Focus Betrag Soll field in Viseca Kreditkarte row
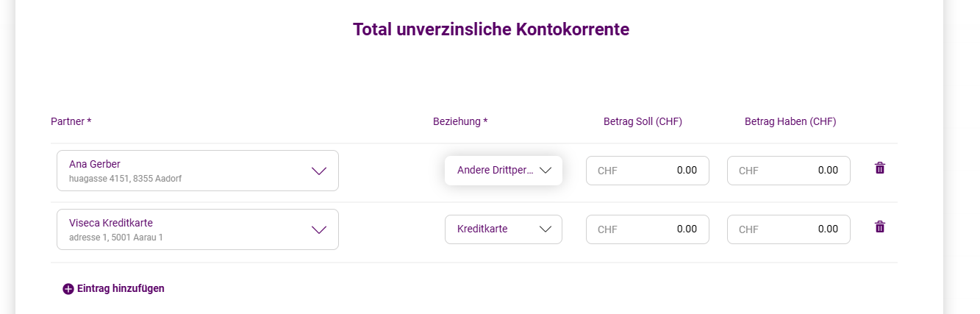 pyautogui.click(x=648, y=229)
